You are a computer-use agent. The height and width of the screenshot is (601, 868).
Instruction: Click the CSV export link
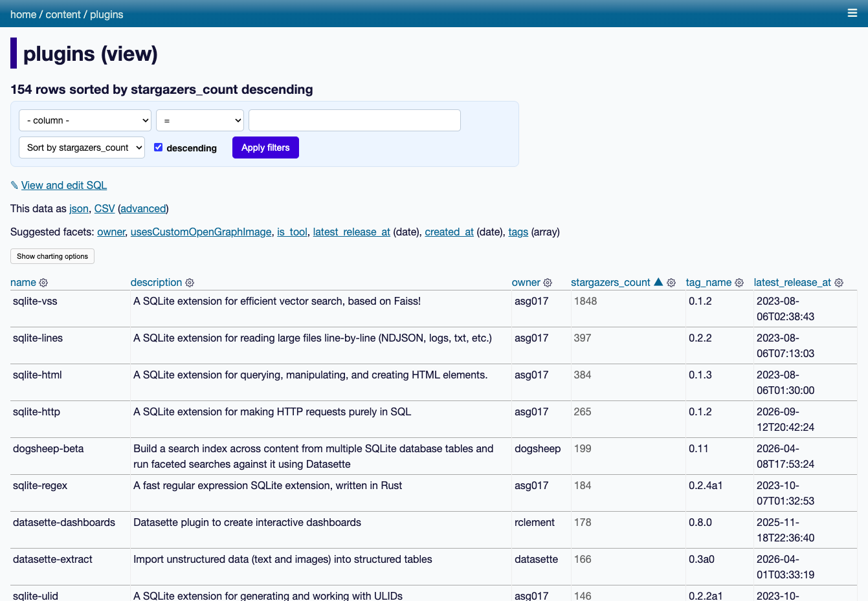click(104, 208)
